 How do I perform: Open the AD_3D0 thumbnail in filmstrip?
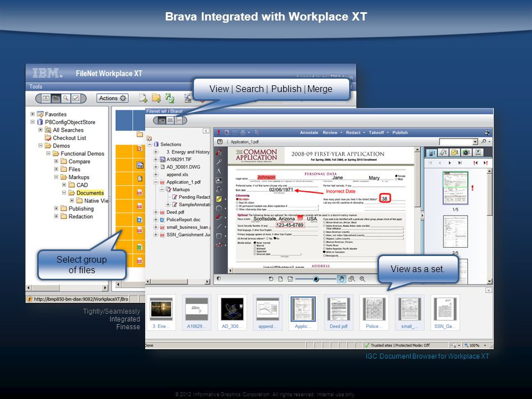point(232,312)
